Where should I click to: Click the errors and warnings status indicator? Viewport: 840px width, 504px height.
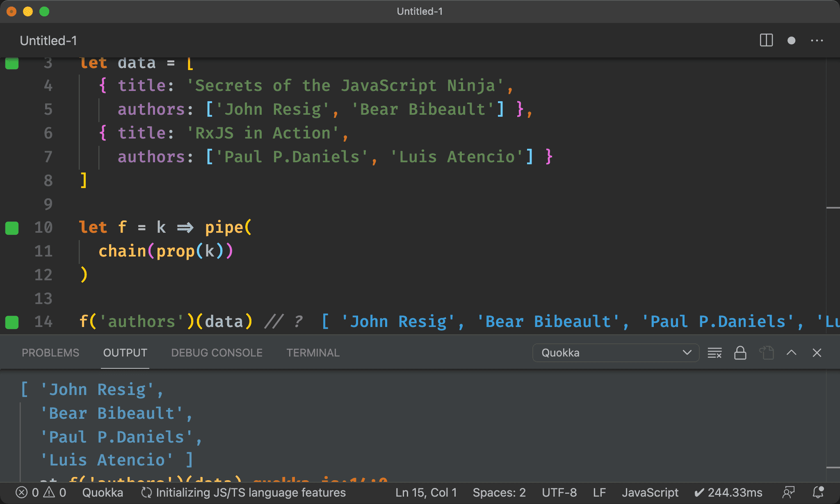tap(41, 493)
